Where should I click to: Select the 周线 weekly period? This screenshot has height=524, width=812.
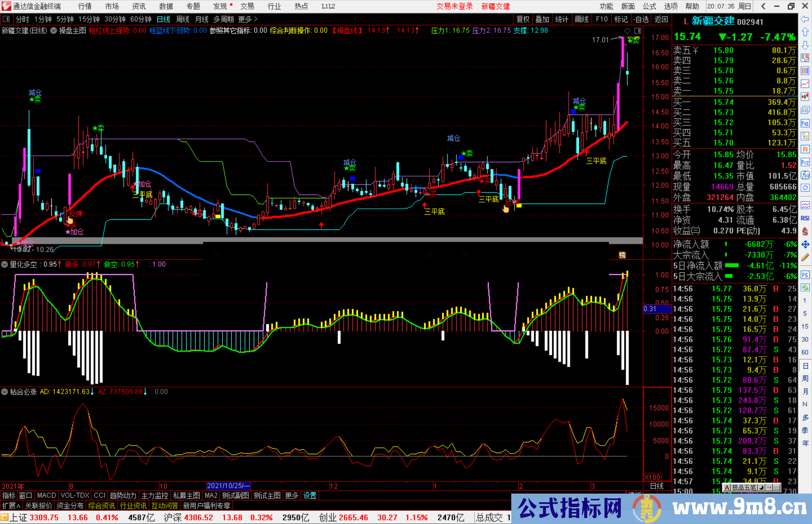coord(183,19)
